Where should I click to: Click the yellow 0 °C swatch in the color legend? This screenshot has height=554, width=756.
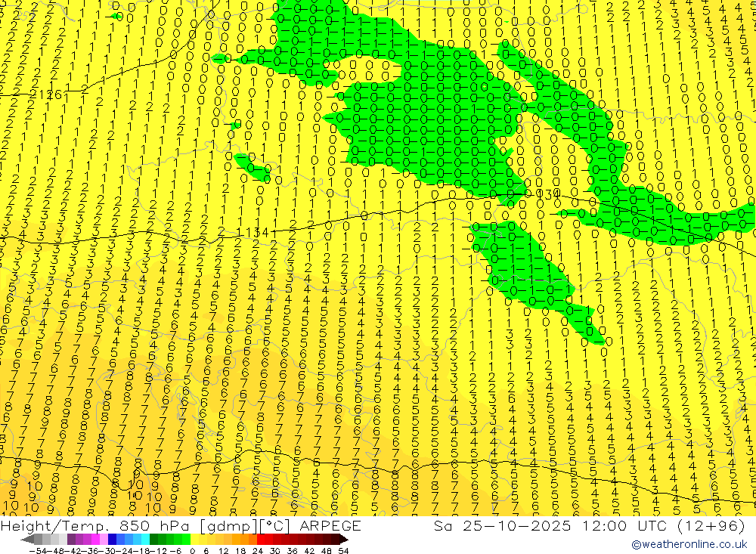195,539
